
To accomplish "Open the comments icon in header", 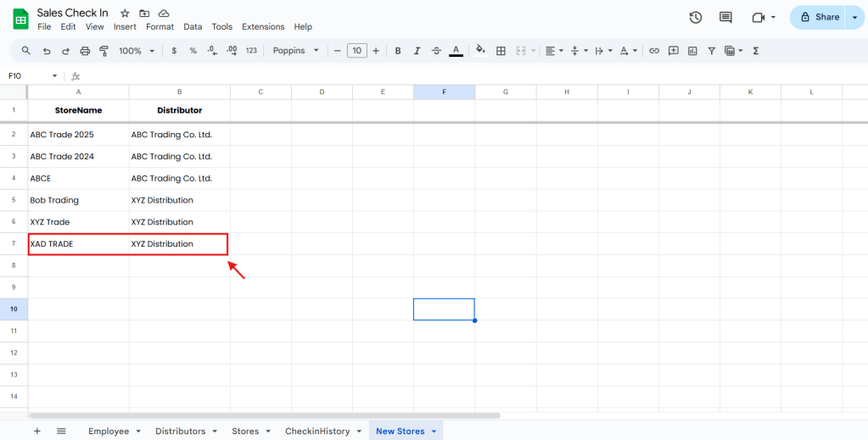I will 725,17.
